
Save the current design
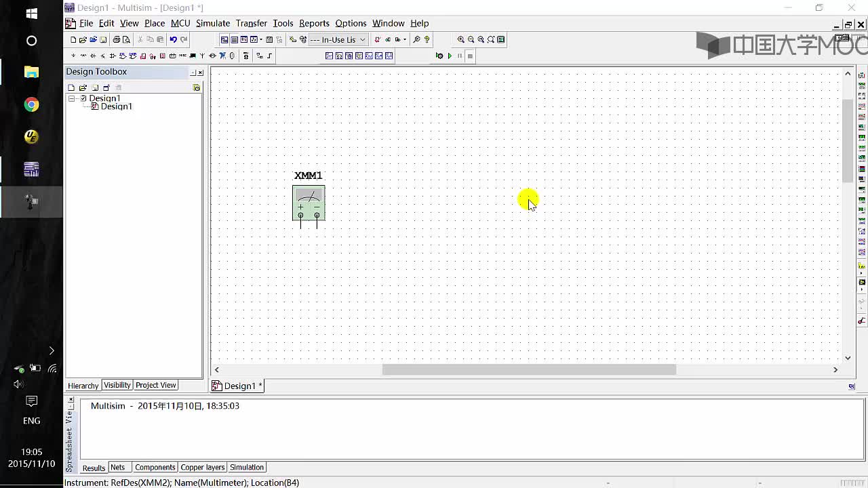[x=103, y=39]
